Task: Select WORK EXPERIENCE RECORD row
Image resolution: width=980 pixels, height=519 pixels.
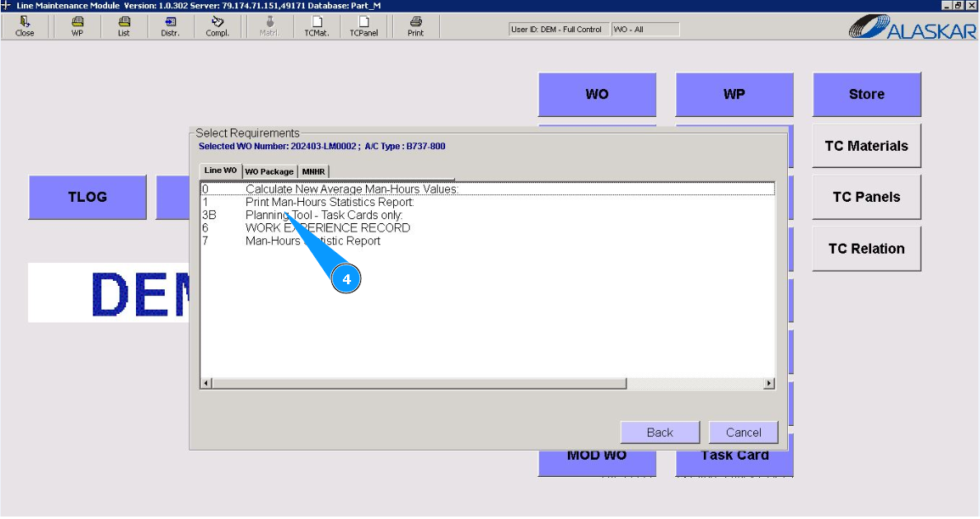Action: pyautogui.click(x=487, y=228)
